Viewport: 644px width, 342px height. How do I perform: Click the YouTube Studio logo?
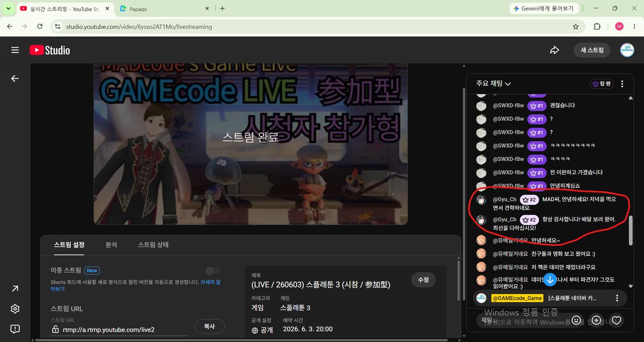point(49,50)
